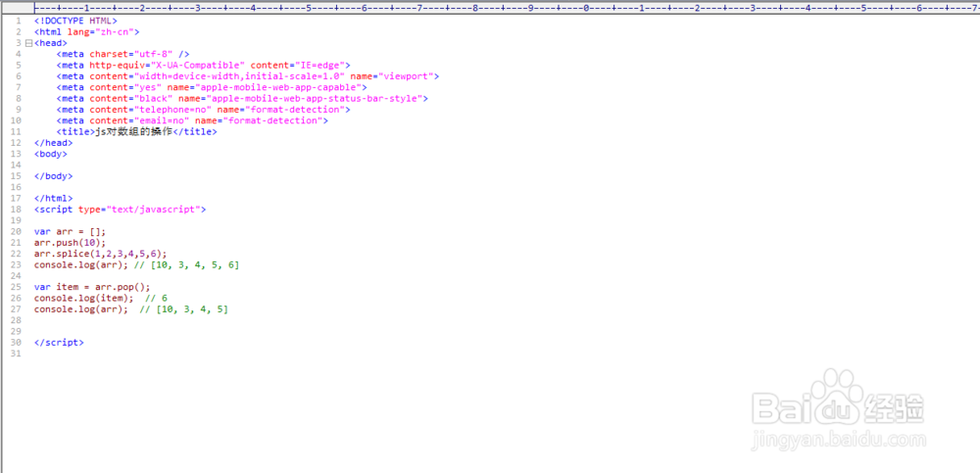Click the telephone=no meta line
This screenshot has width=980, height=473.
[203, 110]
